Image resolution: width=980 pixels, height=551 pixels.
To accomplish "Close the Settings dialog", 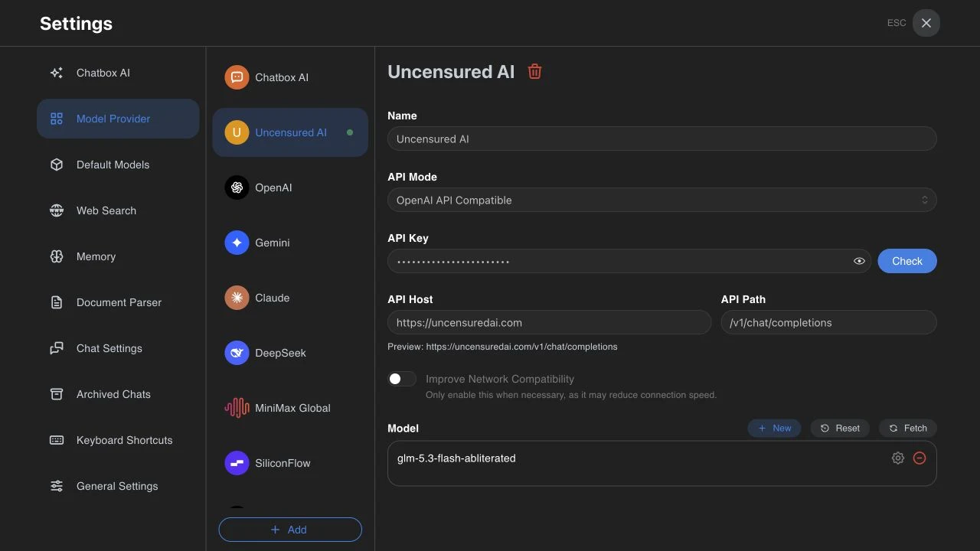I will click(926, 23).
